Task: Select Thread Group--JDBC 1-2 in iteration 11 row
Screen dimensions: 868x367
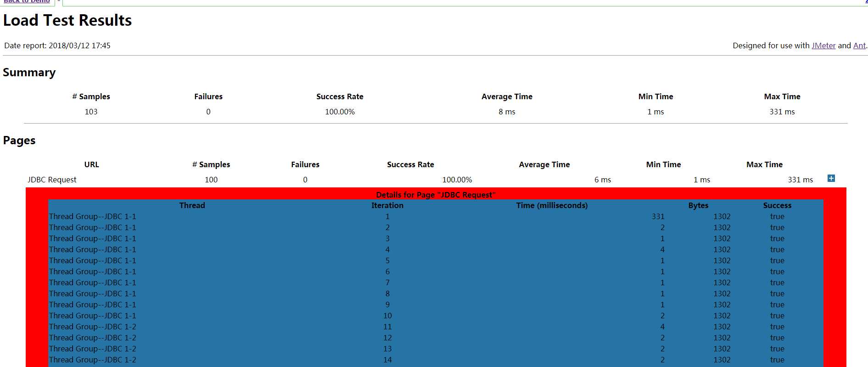Action: point(93,327)
